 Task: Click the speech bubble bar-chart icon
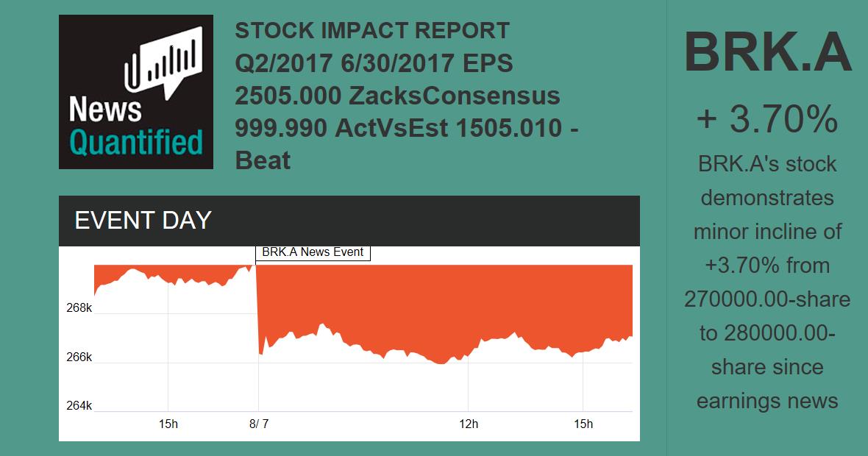pyautogui.click(x=163, y=63)
